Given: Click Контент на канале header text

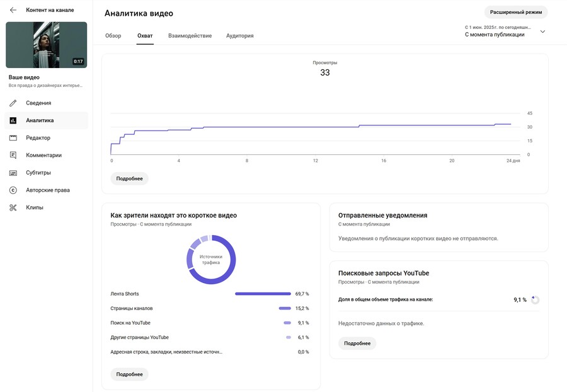Looking at the screenshot, I should (x=50, y=10).
